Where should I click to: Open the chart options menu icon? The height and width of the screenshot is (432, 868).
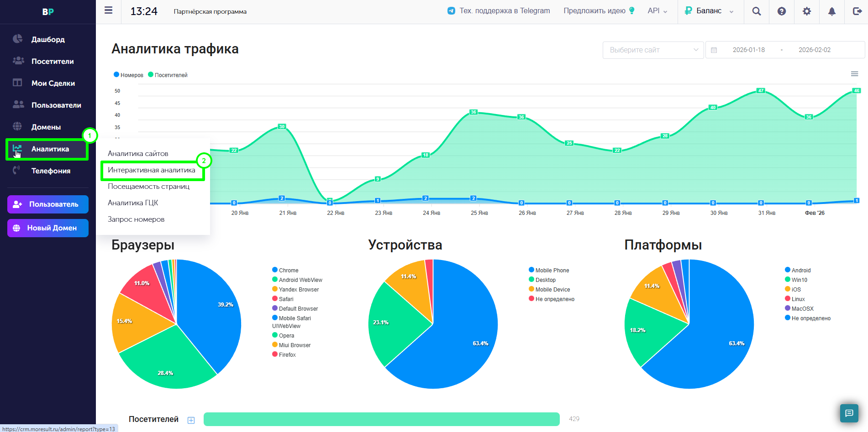tap(855, 74)
